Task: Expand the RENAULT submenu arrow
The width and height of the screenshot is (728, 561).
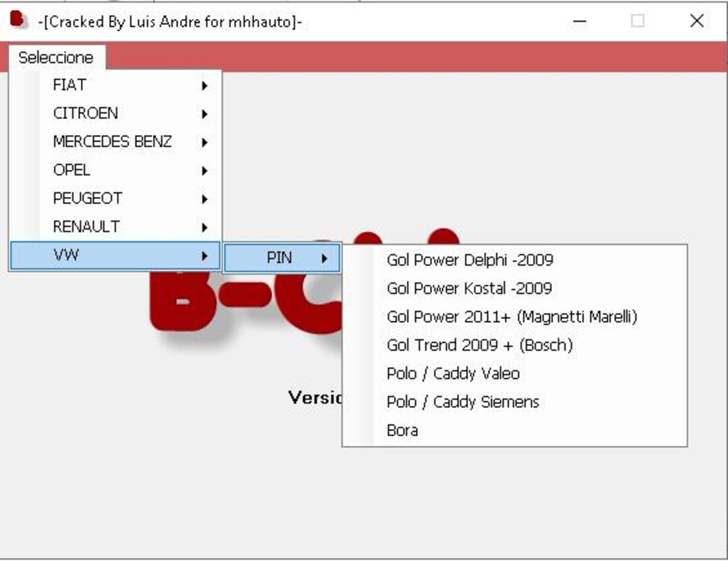Action: [204, 227]
